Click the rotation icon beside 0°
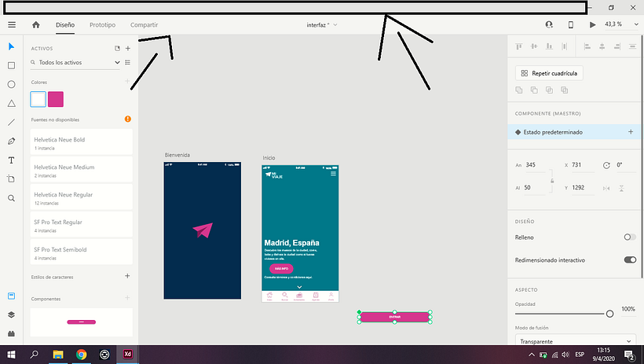The width and height of the screenshot is (644, 364). coord(606,165)
